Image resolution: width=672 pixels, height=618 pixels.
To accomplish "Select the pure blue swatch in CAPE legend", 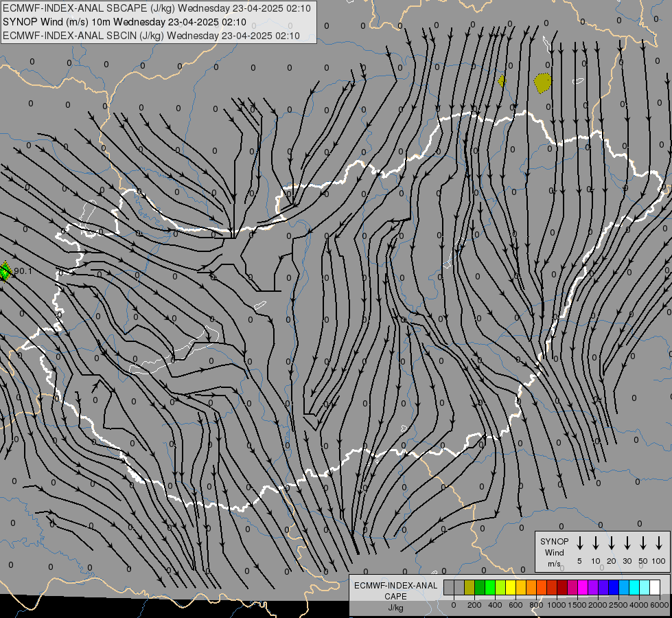I will click(x=613, y=587).
